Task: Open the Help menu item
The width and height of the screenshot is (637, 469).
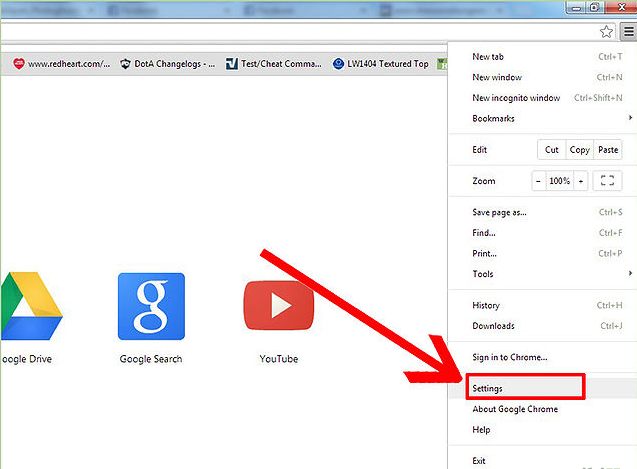Action: point(542,430)
